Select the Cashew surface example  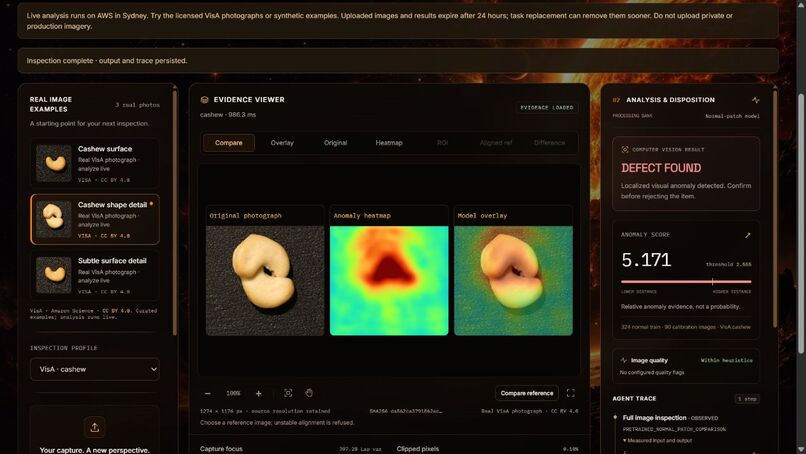95,164
